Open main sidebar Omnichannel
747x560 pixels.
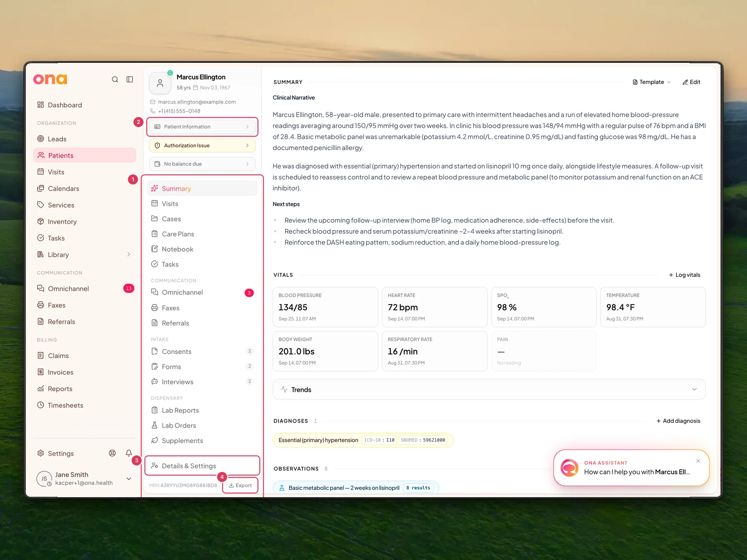tap(85, 288)
